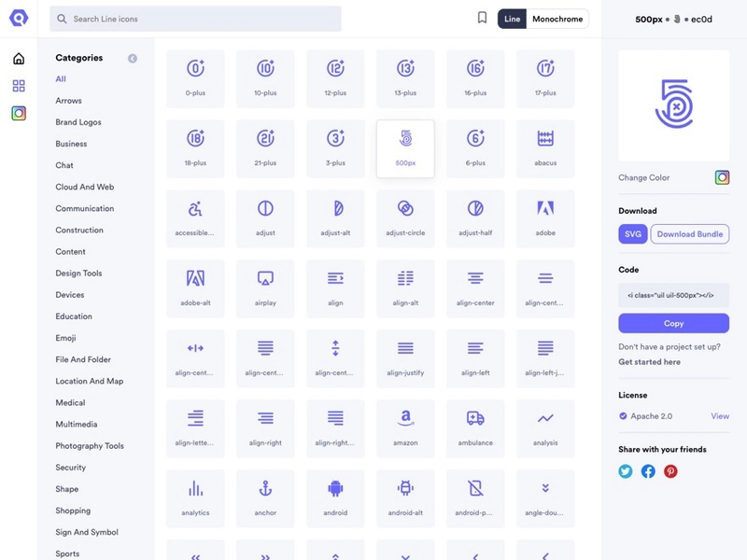Copy the icon code snippet
Screen dimensions: 747x560
coord(673,323)
